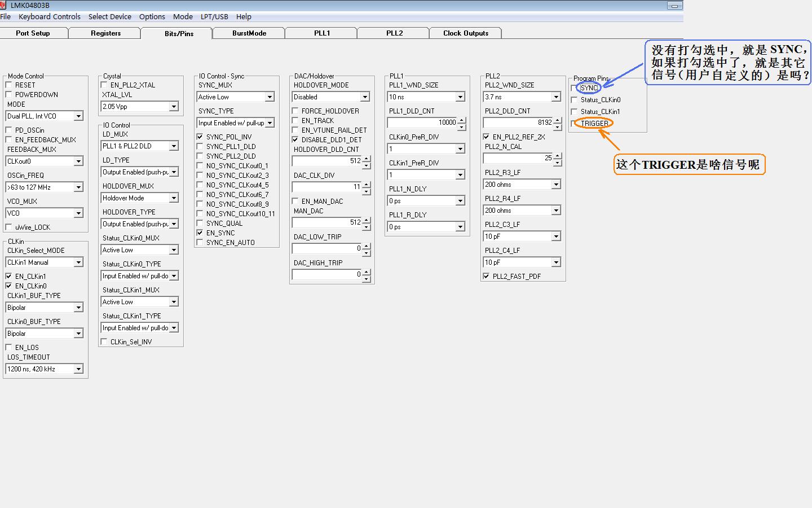The height and width of the screenshot is (508, 812).
Task: Enable the SYNC_EN_AUTO checkbox
Action: pyautogui.click(x=200, y=243)
